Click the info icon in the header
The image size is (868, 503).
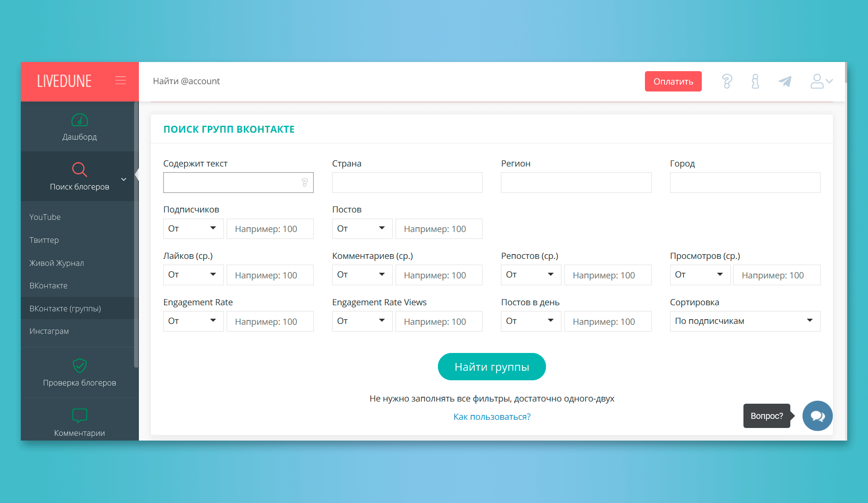(755, 81)
